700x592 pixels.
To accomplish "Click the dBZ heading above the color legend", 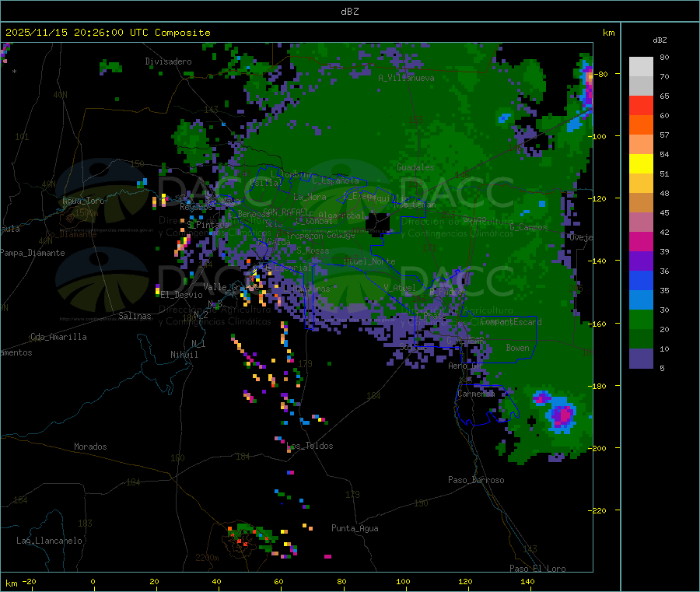I will (660, 40).
